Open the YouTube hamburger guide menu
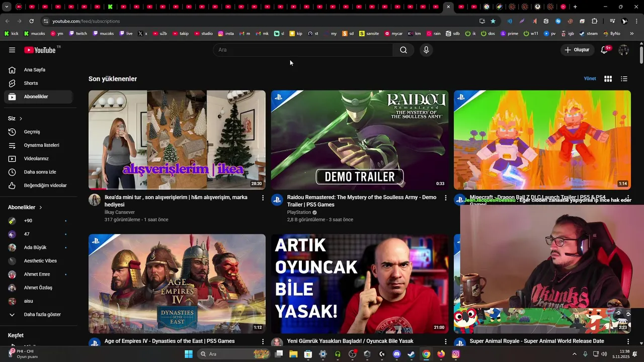The image size is (644, 362). point(12,50)
